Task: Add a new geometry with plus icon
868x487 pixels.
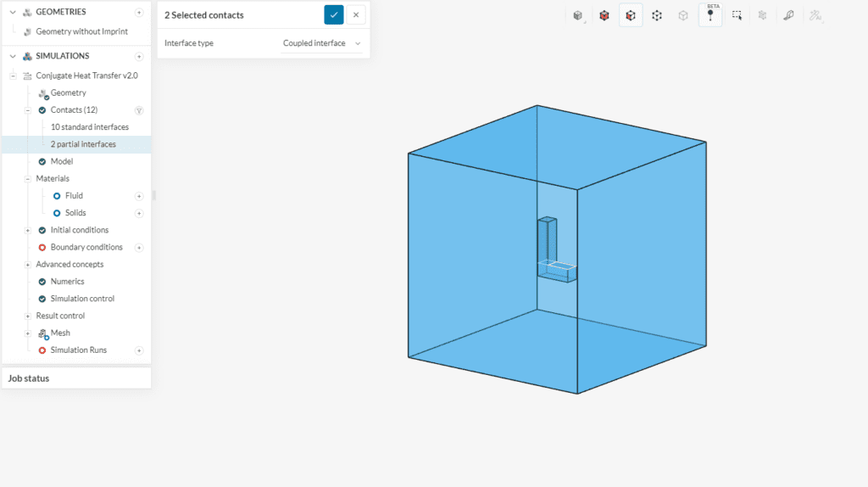Action: (139, 12)
